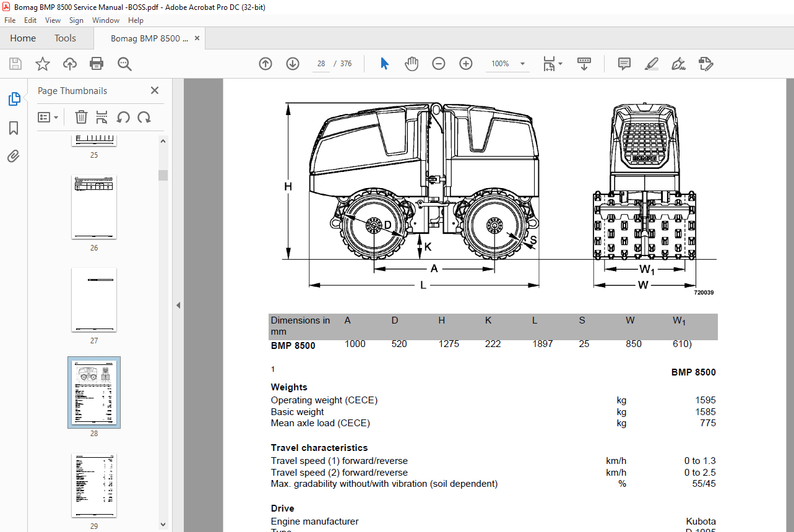Viewport: 794px width, 532px height.
Task: Select the page 28 thumbnail
Action: tap(94, 392)
